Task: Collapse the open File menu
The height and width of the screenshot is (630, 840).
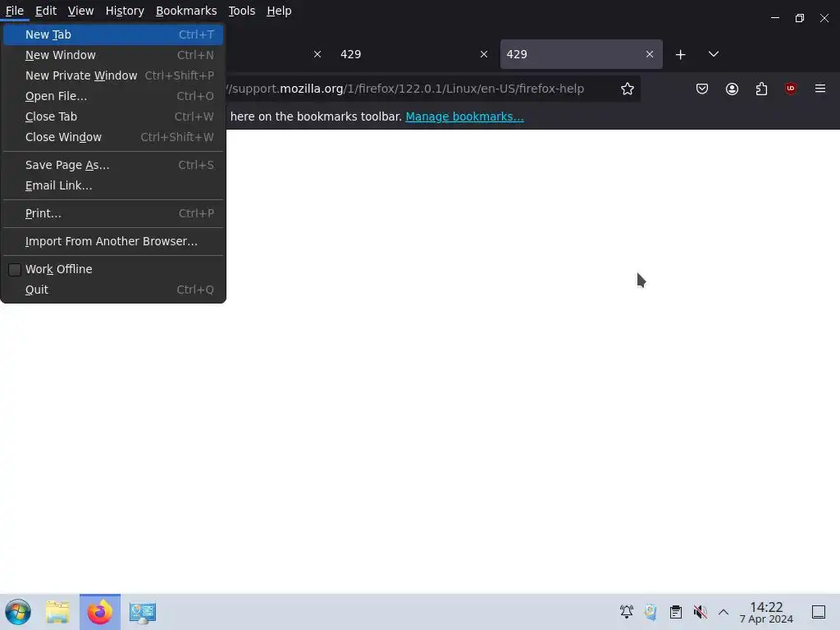Action: coord(15,11)
